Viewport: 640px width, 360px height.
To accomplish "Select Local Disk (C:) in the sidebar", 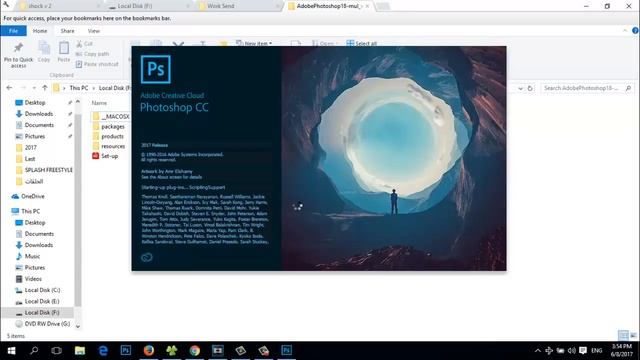I will coord(38,290).
